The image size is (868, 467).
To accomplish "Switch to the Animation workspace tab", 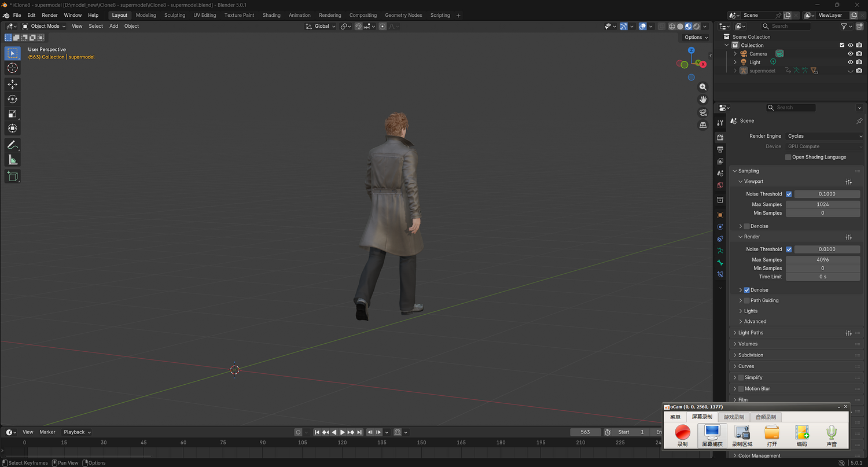I will (x=299, y=15).
